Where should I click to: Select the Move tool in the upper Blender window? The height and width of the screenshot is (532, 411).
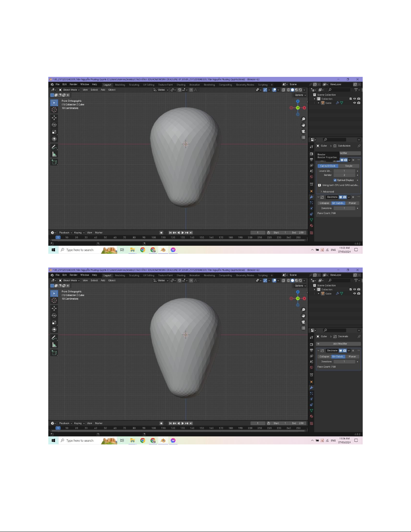pos(54,118)
